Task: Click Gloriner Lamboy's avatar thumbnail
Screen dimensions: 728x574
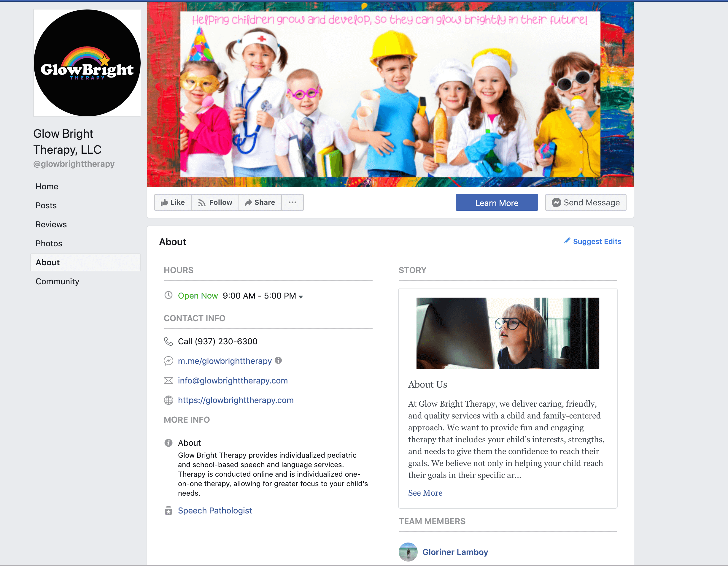Action: (x=408, y=552)
